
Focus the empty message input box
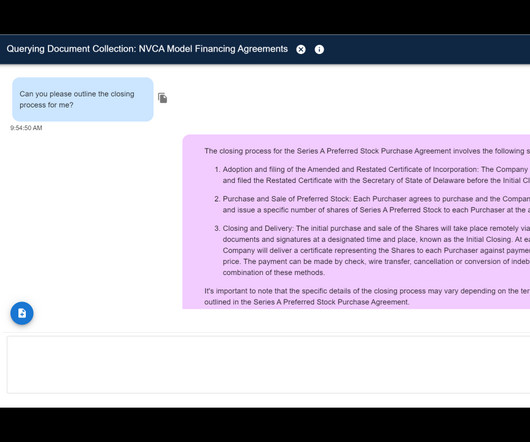click(268, 365)
